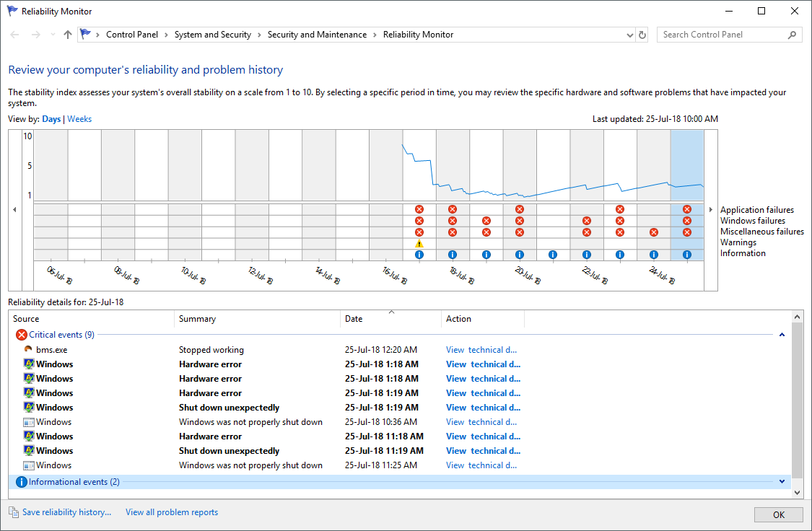Sort list by Action column header
812x531 pixels.
[483, 319]
